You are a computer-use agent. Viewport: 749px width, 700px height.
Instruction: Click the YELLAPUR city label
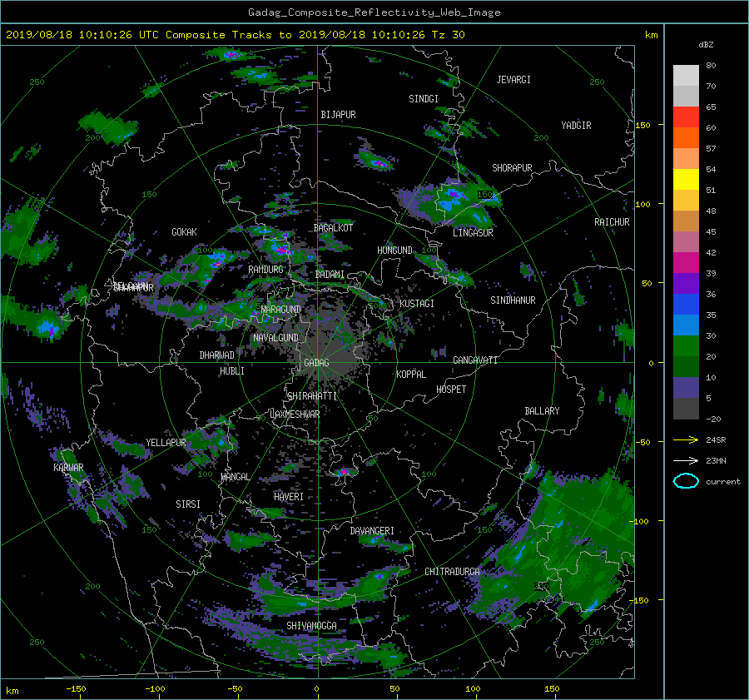(166, 443)
